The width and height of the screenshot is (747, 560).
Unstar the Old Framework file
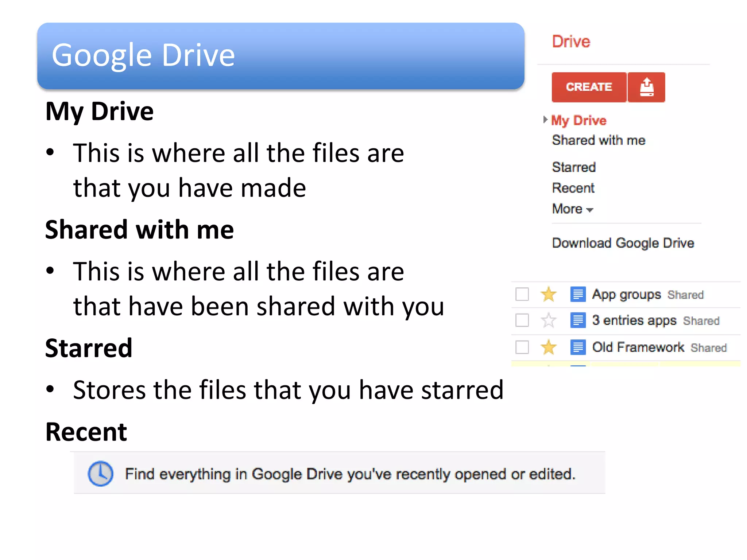point(548,347)
